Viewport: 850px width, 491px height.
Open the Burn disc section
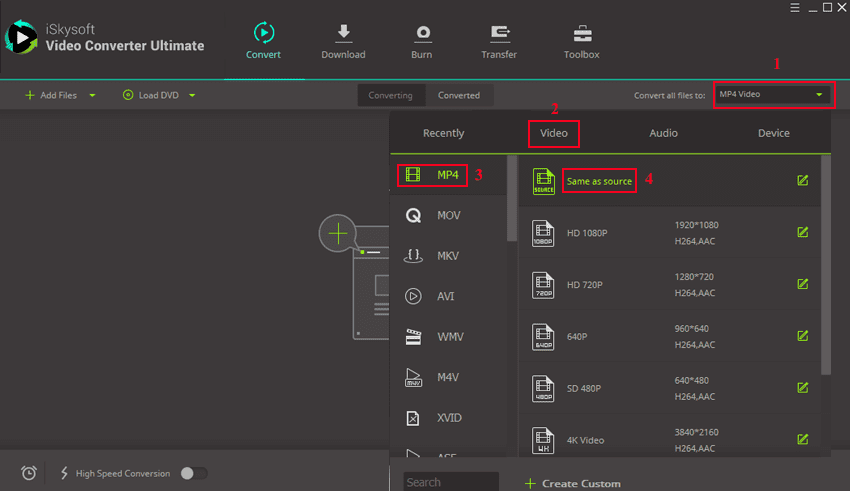coord(422,34)
